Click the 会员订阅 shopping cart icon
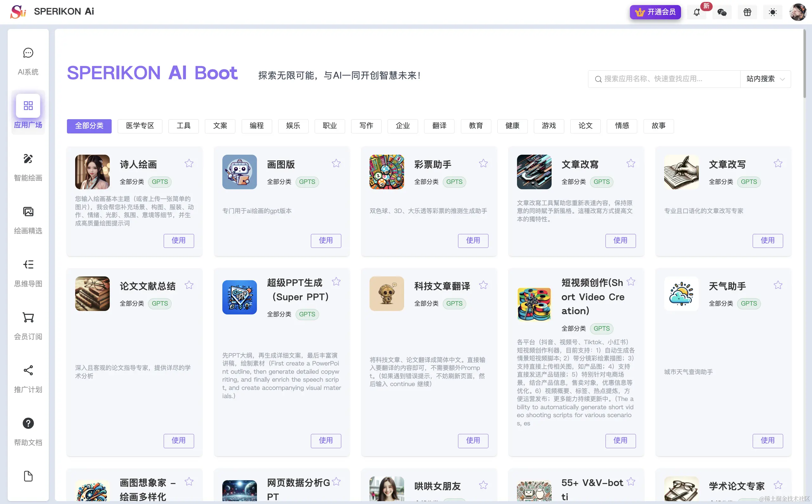The height and width of the screenshot is (504, 812). 28,318
